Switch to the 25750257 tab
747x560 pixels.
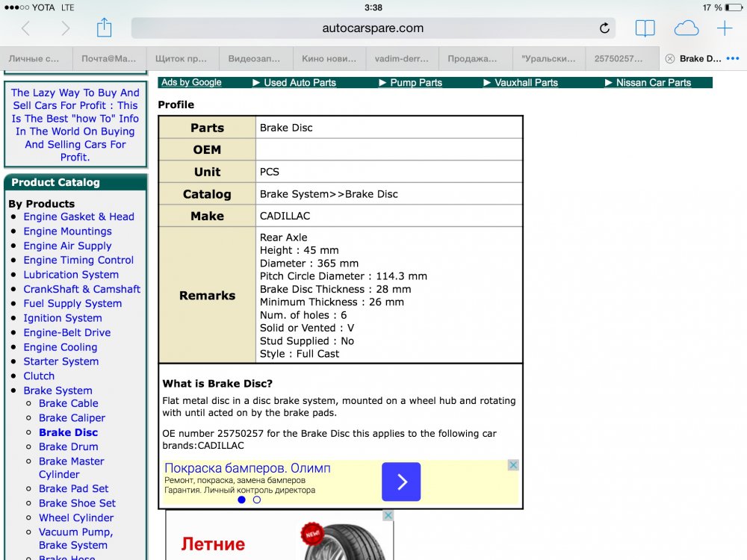point(622,58)
